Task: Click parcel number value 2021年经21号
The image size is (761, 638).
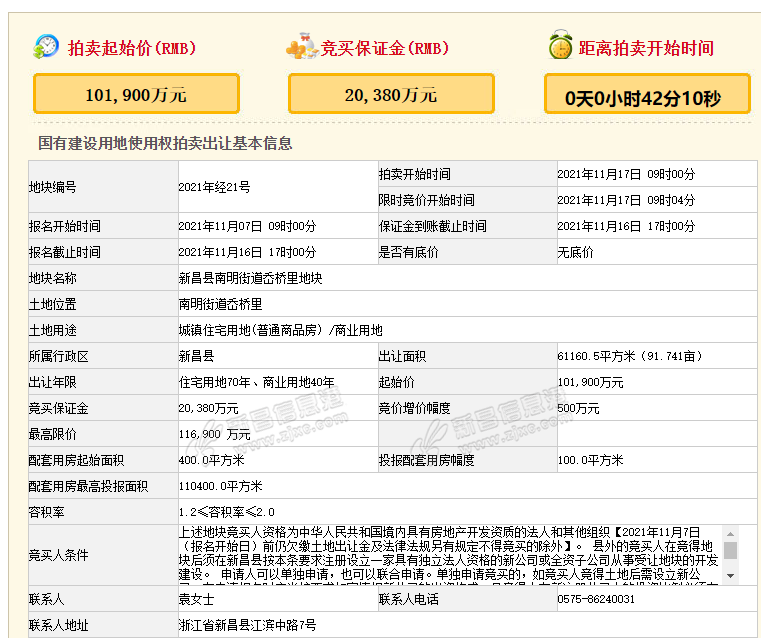Action: point(214,187)
